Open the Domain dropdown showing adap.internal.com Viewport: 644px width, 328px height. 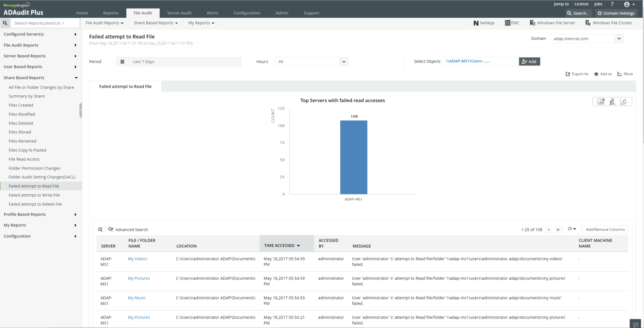587,39
